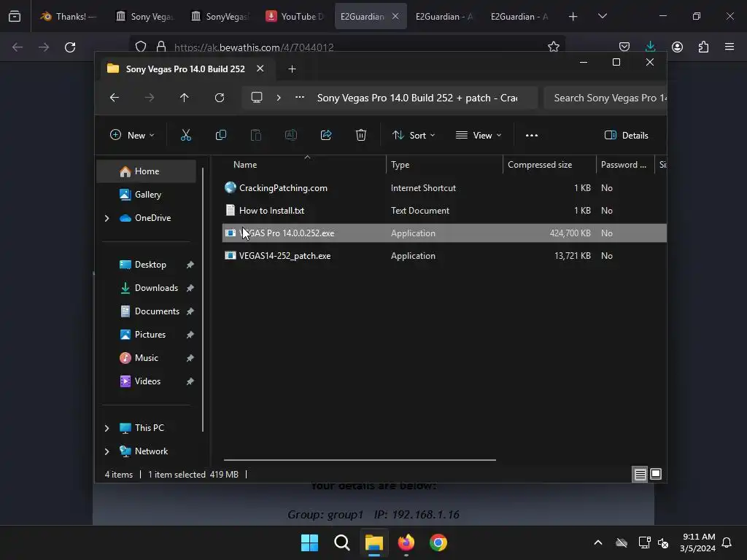Open a new Firefox tab
Image resolution: width=747 pixels, height=560 pixels.
(x=573, y=17)
